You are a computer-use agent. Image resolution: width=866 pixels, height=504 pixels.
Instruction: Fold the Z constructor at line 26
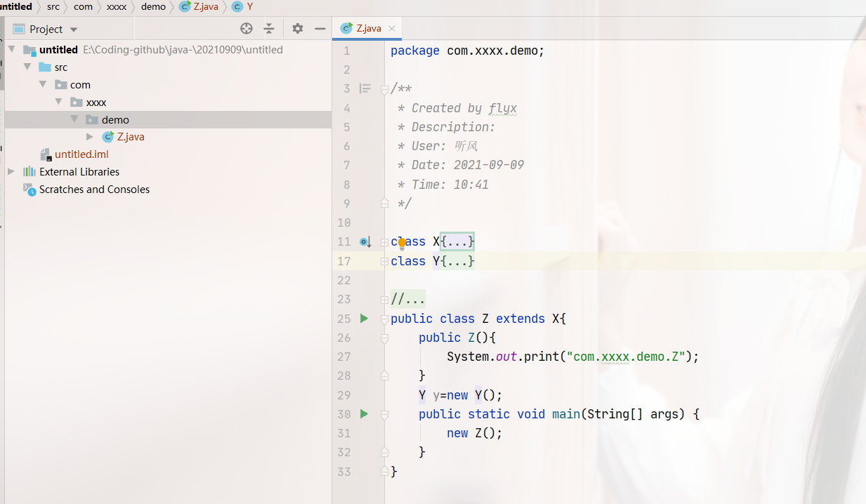(384, 338)
